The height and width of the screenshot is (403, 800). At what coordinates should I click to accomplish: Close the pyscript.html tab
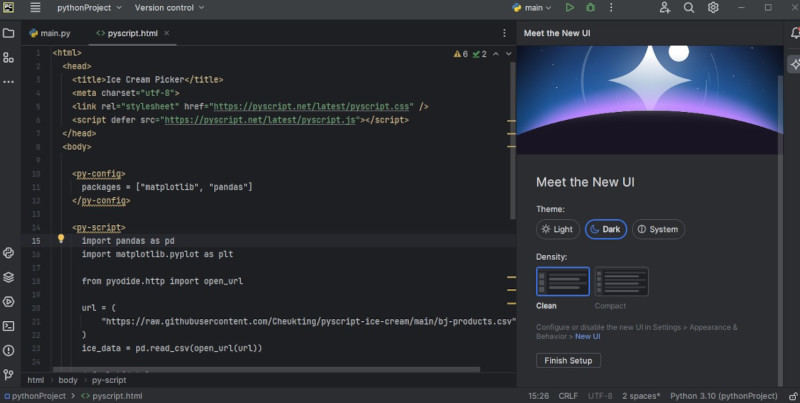pos(167,33)
